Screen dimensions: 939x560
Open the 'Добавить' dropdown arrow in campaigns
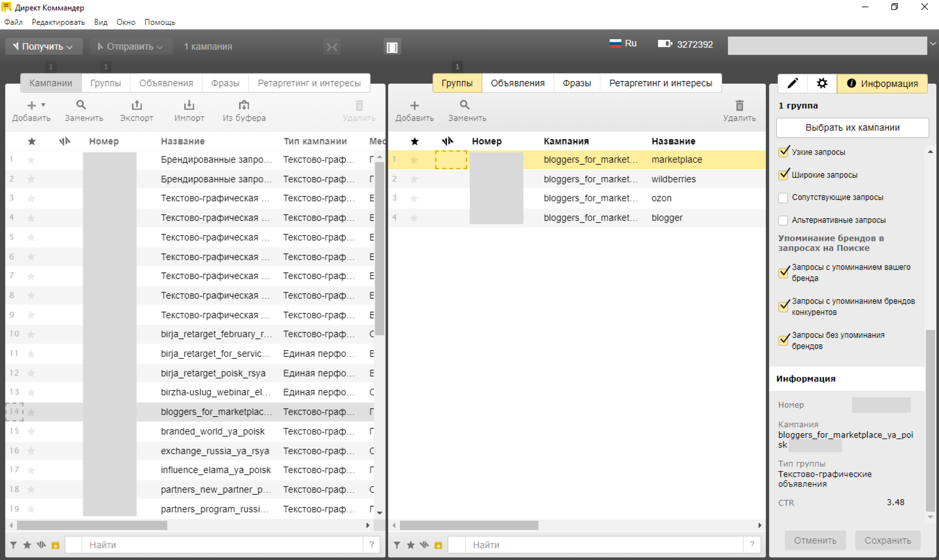pyautogui.click(x=43, y=105)
